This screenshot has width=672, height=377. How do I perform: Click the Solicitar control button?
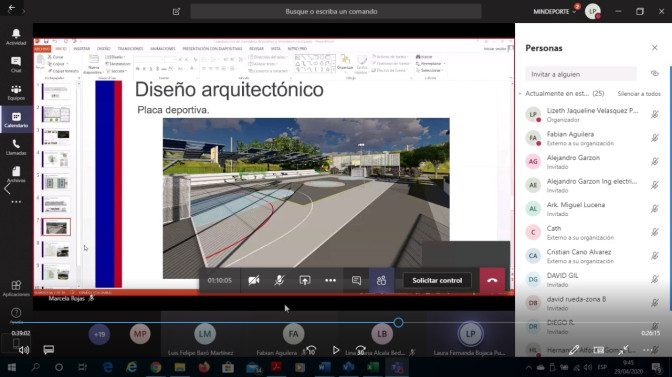(x=437, y=281)
